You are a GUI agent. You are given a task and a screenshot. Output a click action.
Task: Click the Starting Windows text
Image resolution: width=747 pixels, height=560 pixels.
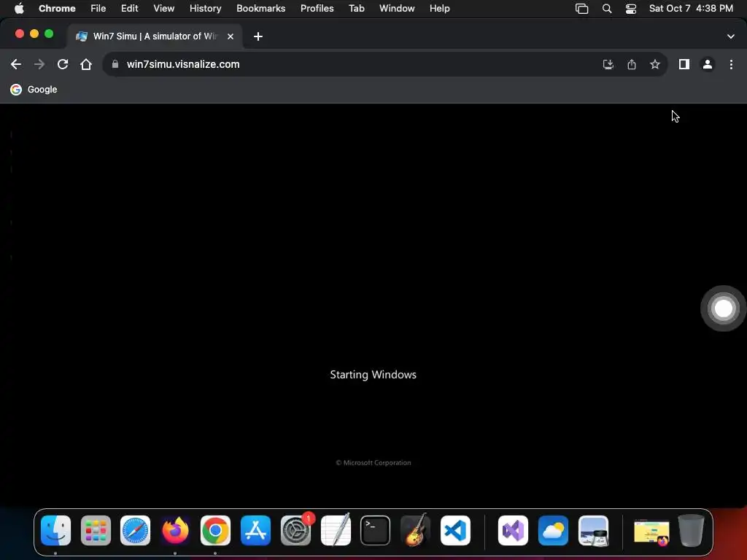pos(373,375)
